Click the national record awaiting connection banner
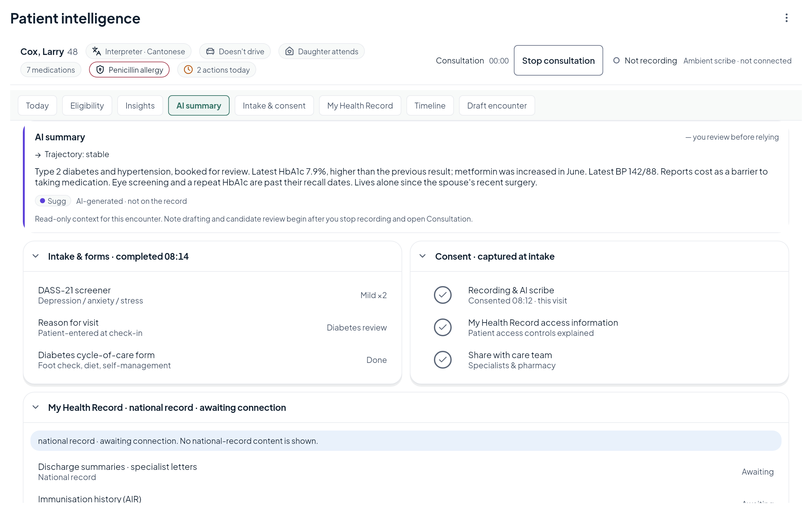The width and height of the screenshot is (812, 508). (406, 441)
